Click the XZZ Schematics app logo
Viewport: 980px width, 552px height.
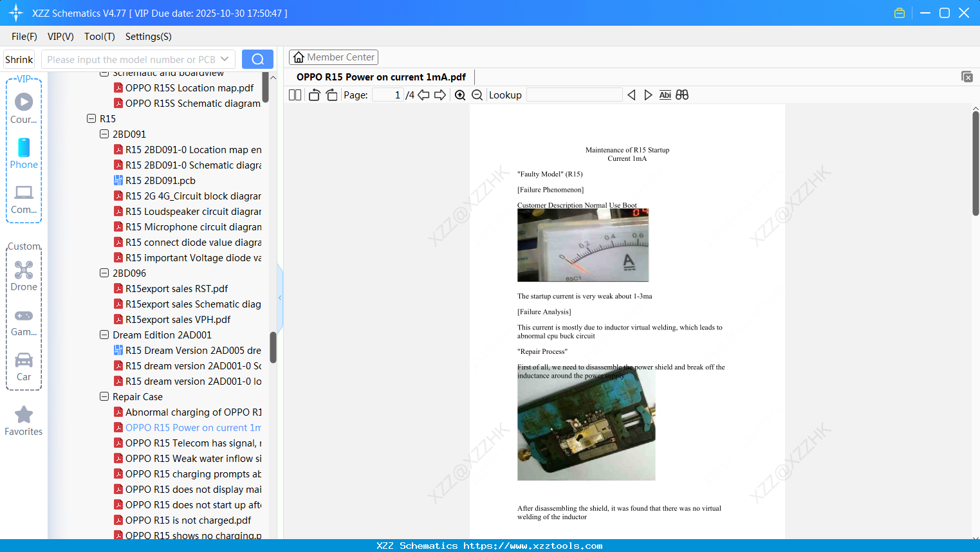(x=16, y=13)
